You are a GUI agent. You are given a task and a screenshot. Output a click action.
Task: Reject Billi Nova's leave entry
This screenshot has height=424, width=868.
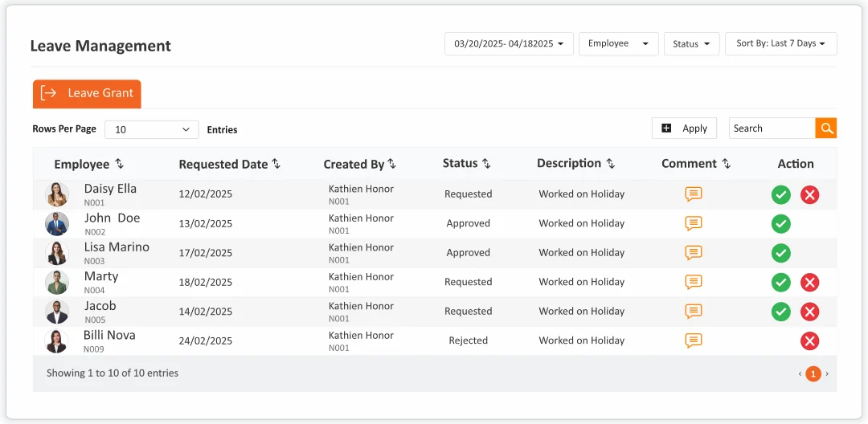coord(809,341)
